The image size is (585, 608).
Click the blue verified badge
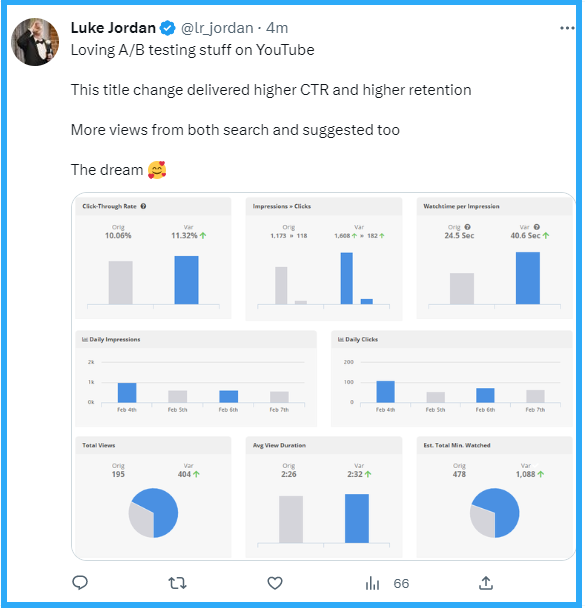(x=167, y=28)
